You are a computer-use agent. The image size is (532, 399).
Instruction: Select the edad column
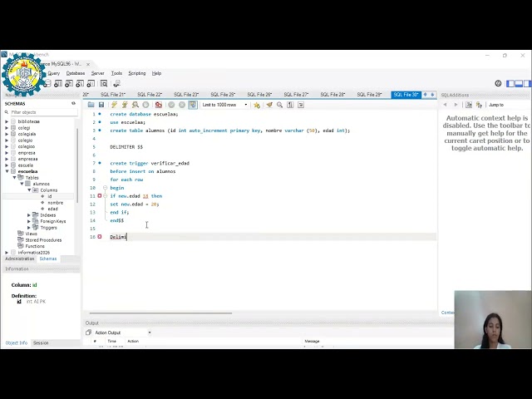52,209
